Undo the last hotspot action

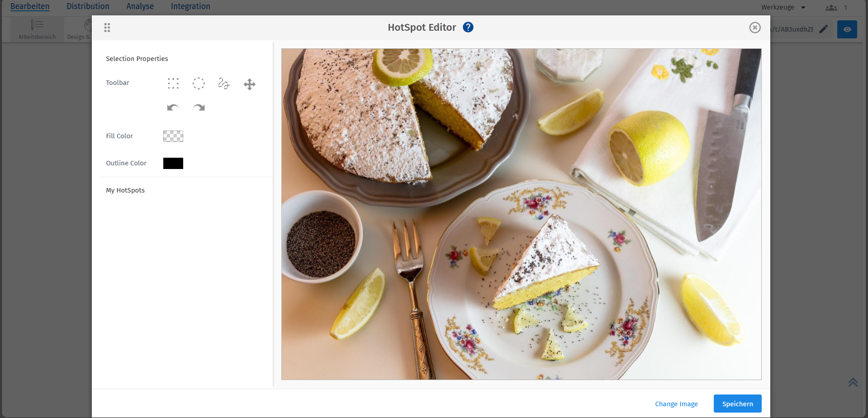[173, 108]
